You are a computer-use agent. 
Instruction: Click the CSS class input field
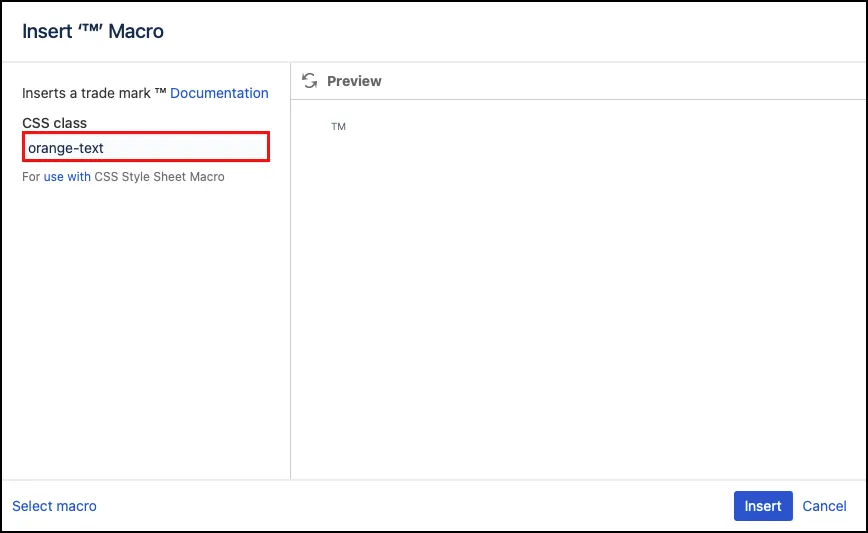146,147
